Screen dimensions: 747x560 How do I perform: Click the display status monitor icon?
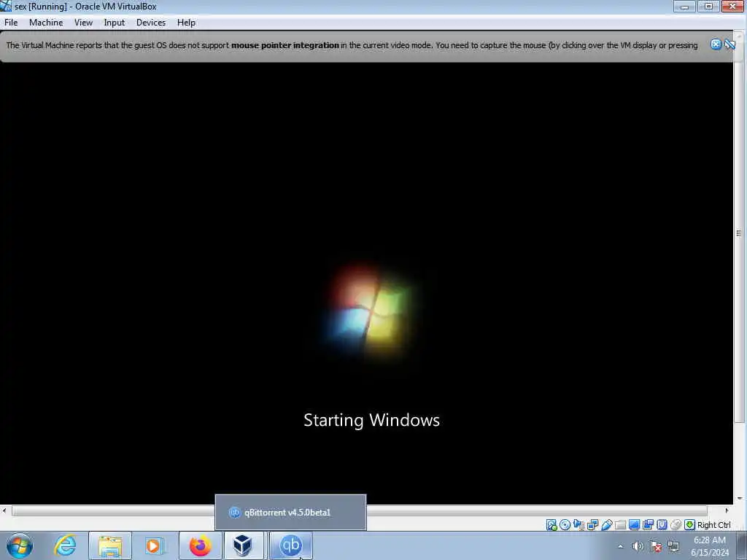pos(634,525)
